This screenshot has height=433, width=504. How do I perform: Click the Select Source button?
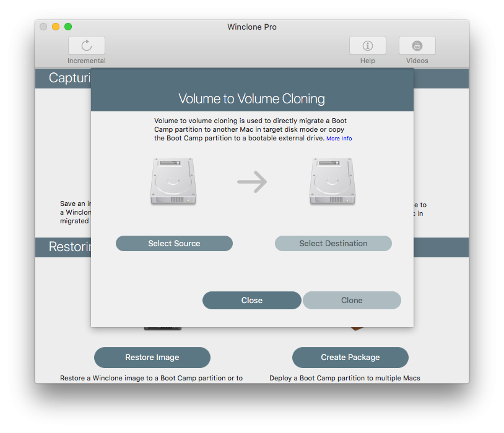174,244
